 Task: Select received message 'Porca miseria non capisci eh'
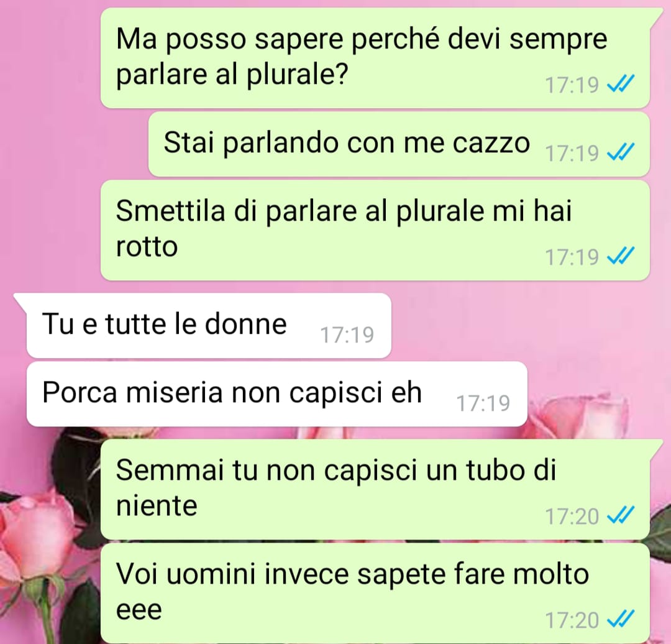tap(277, 394)
